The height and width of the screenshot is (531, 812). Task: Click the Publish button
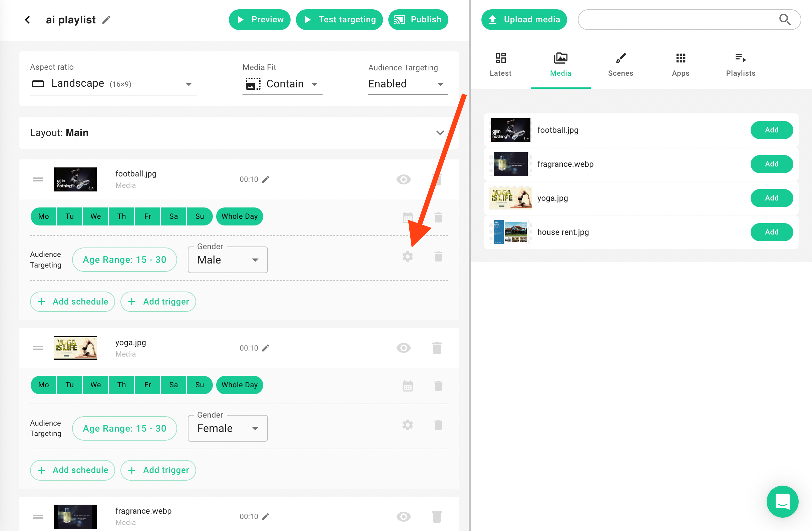418,20
